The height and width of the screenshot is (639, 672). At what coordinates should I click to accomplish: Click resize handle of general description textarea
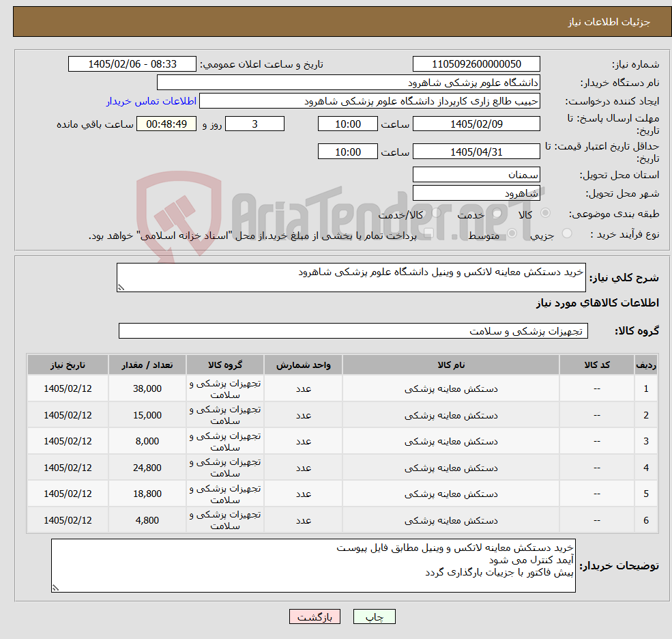(121, 287)
